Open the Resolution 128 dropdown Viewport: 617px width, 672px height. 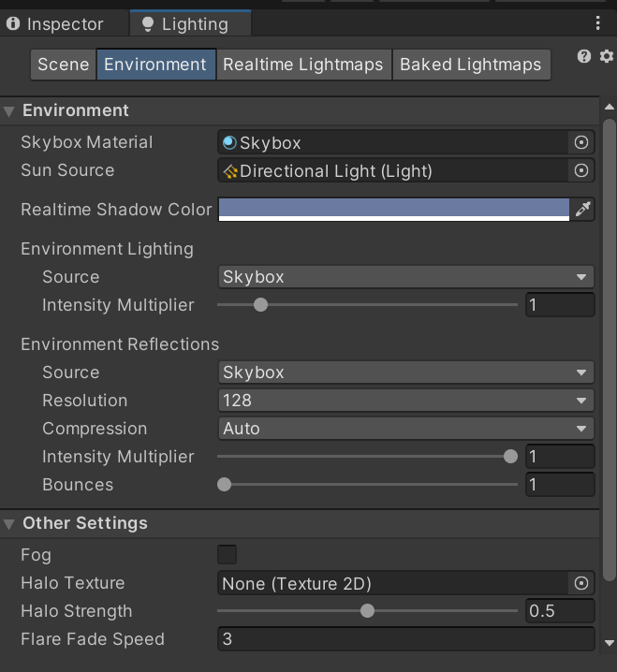click(405, 401)
